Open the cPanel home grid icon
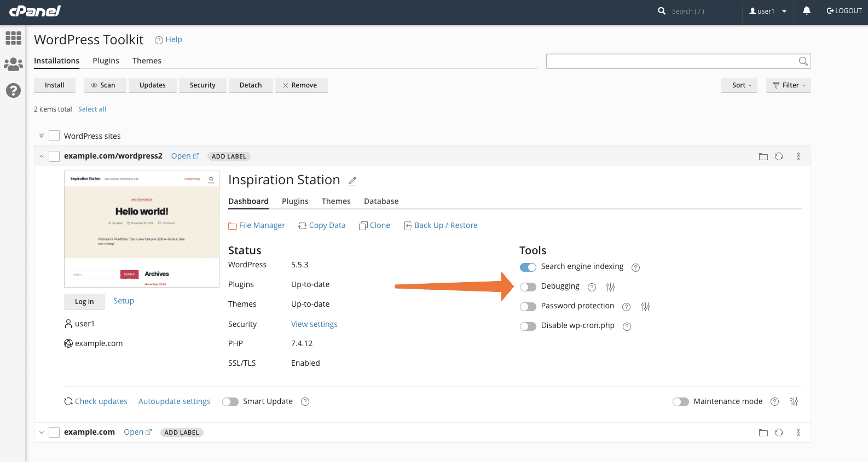The image size is (868, 462). coord(13,38)
